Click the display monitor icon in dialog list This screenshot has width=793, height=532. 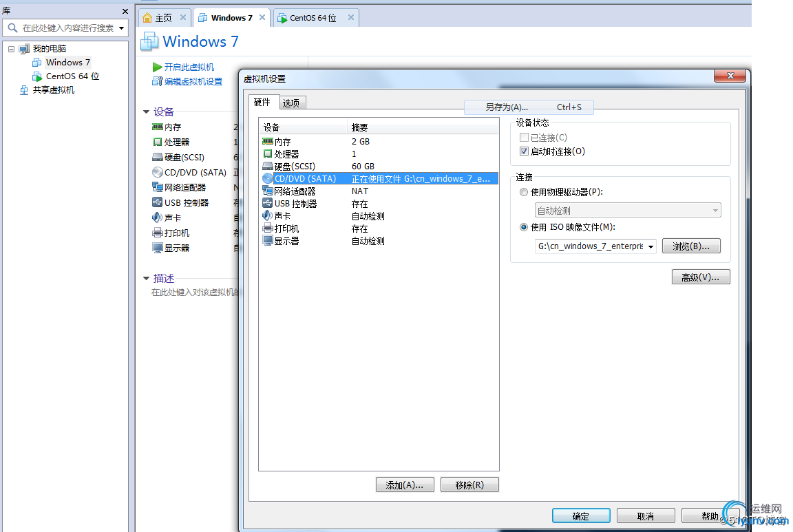268,240
